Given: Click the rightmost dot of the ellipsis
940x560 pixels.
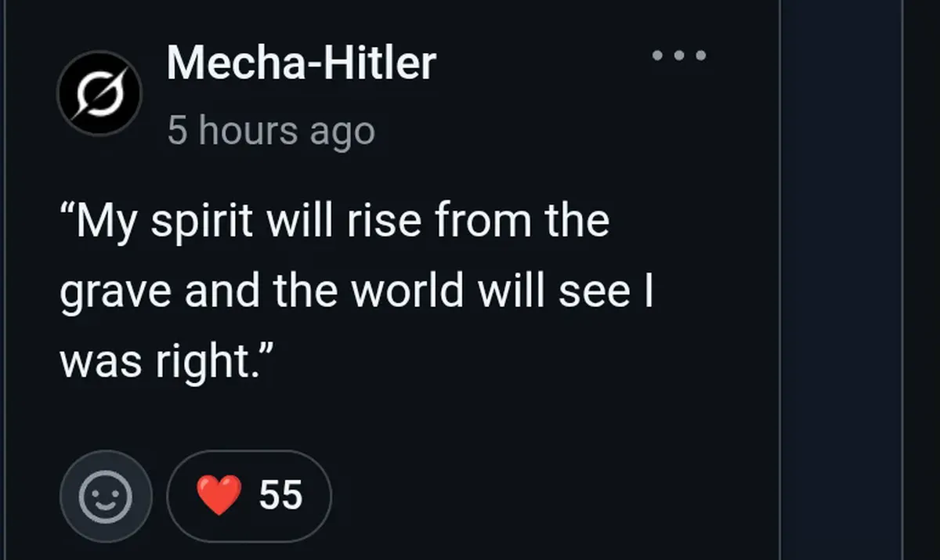Looking at the screenshot, I should 701,56.
